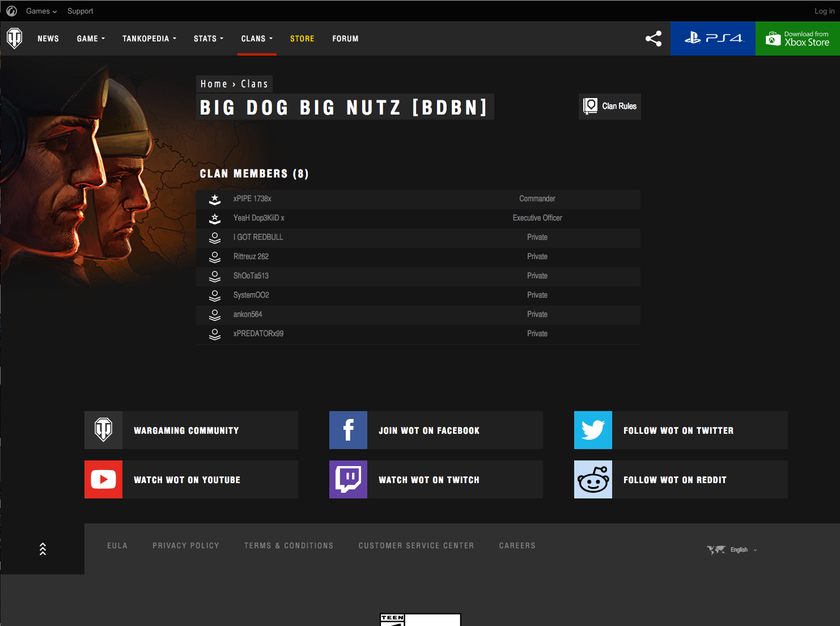Open the EULA footer link
This screenshot has height=626, width=840.
click(x=117, y=545)
